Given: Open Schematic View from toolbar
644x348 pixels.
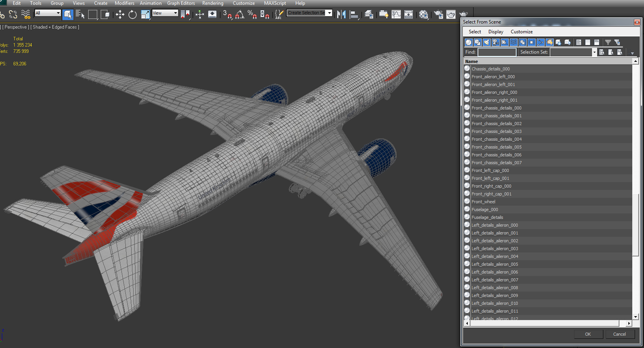Looking at the screenshot, I should (x=409, y=14).
